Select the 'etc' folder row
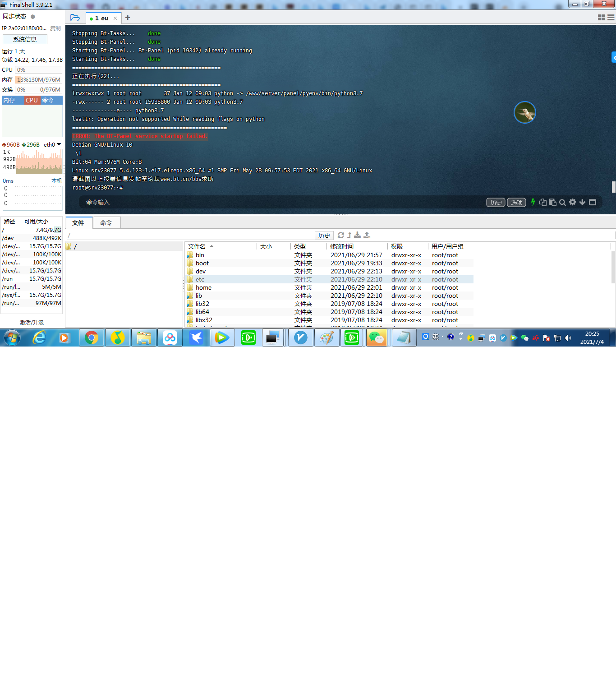The width and height of the screenshot is (616, 675). (x=330, y=279)
